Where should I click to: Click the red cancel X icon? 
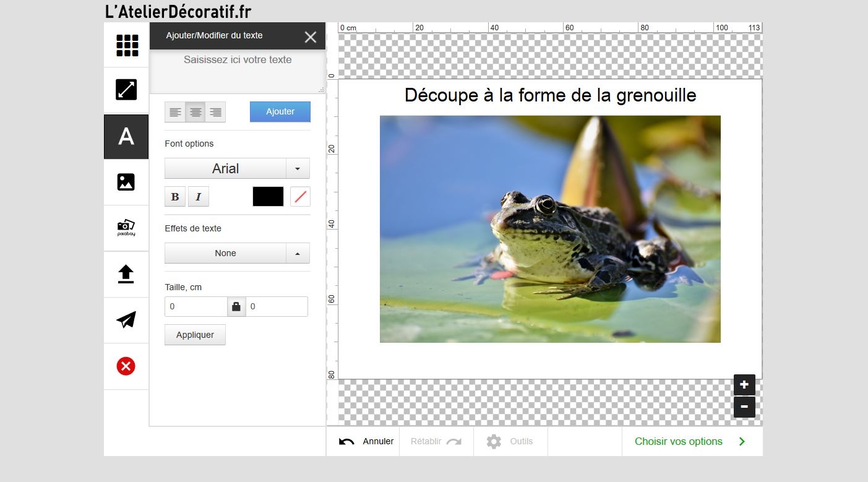click(x=126, y=366)
